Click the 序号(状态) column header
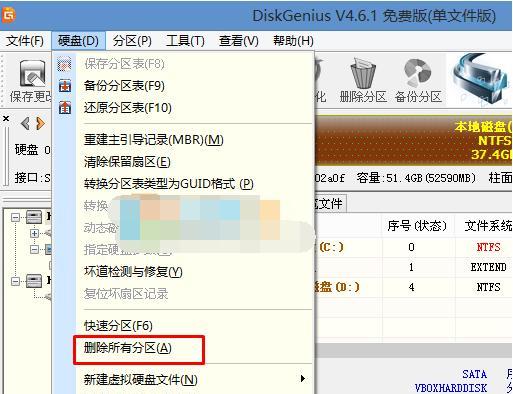 [x=417, y=226]
